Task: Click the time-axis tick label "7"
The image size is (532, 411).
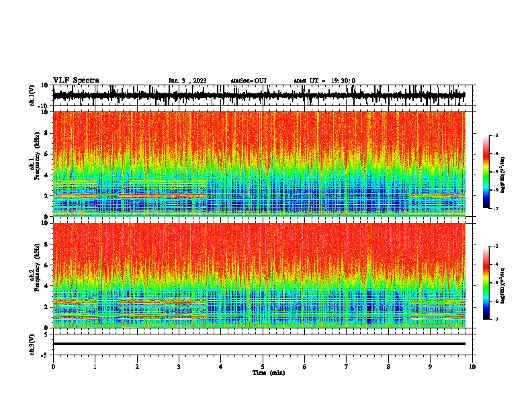Action: 347,367
